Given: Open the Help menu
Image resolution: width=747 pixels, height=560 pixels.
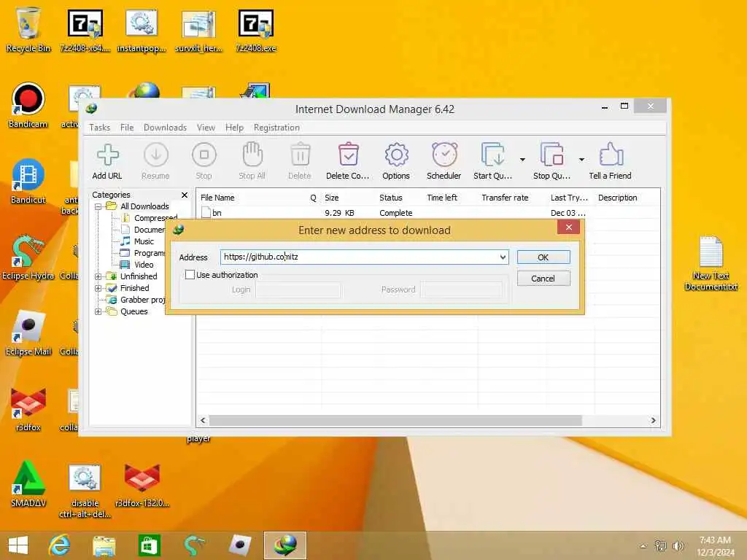Looking at the screenshot, I should click(x=234, y=128).
